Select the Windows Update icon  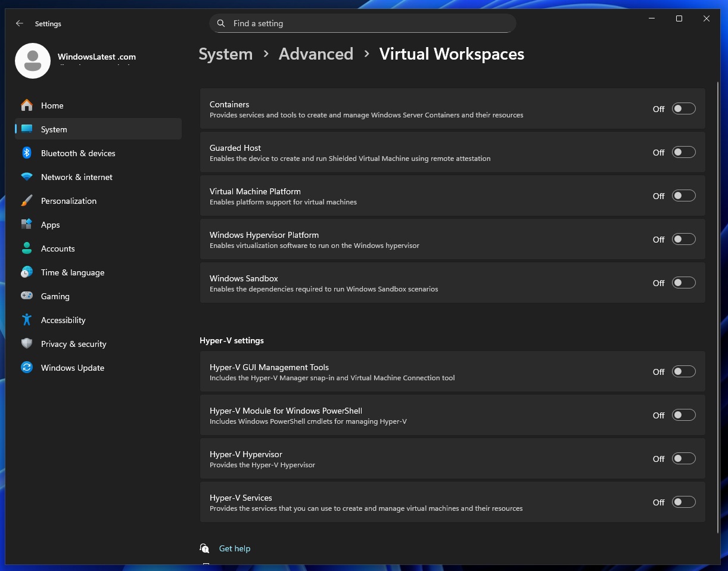pos(26,368)
